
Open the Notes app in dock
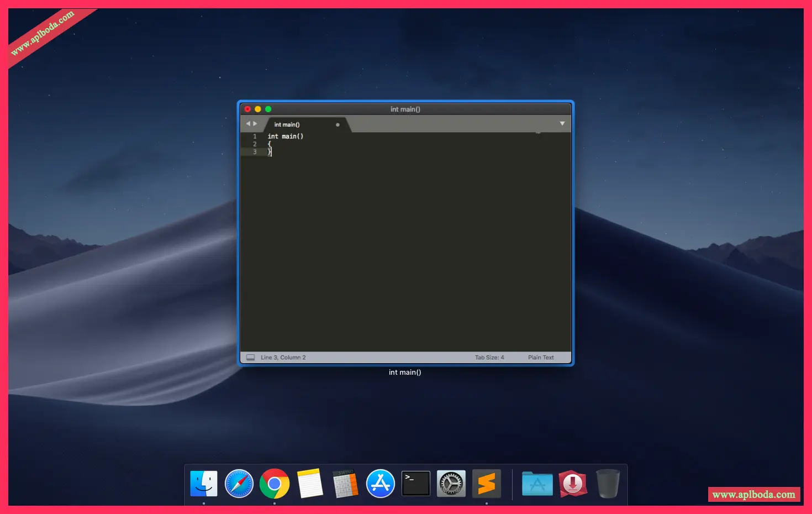[x=310, y=484]
